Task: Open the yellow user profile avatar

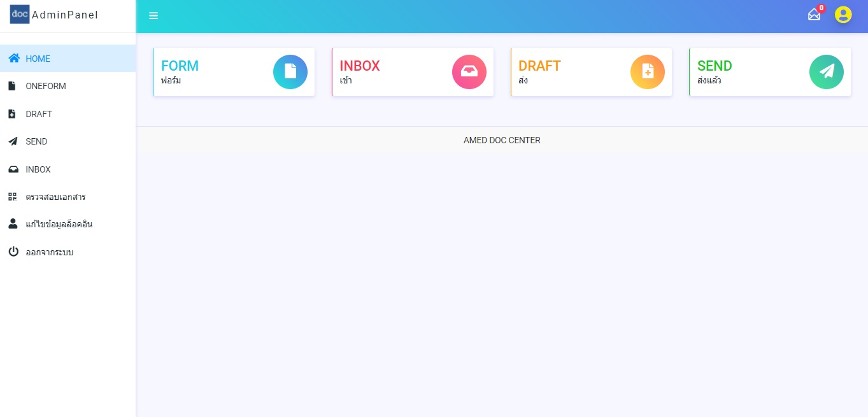Action: (x=843, y=15)
